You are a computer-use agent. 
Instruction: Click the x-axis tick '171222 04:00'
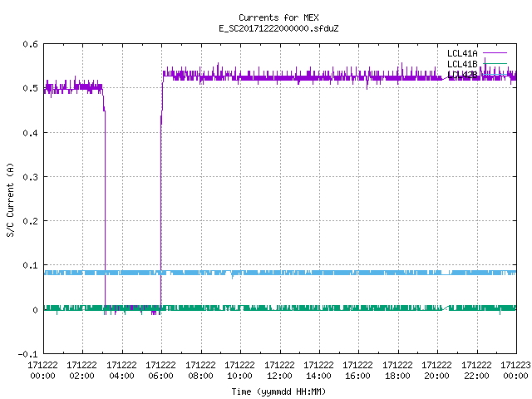pyautogui.click(x=122, y=370)
